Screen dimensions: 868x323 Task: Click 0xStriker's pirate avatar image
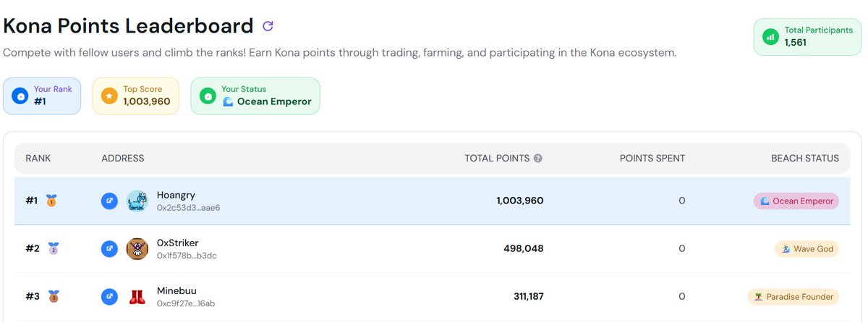coord(137,248)
